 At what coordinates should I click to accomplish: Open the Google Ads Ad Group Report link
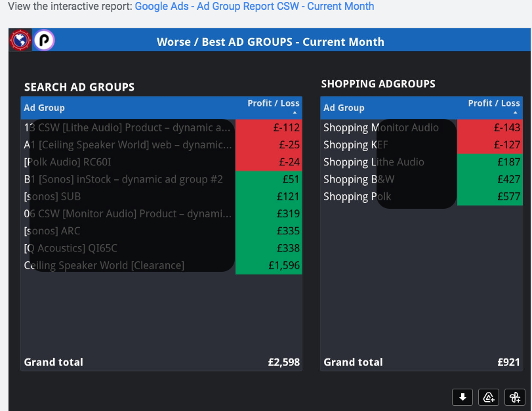click(x=255, y=7)
